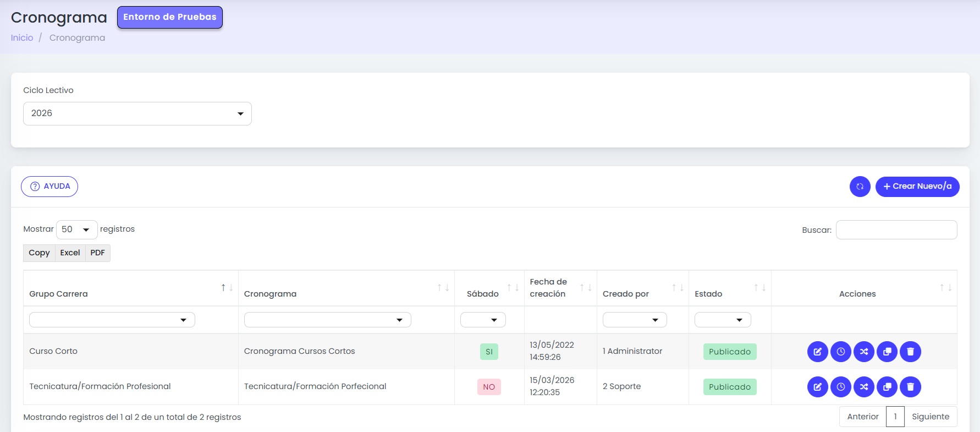This screenshot has width=980, height=432.
Task: Sort by Estado column
Action: (730, 288)
